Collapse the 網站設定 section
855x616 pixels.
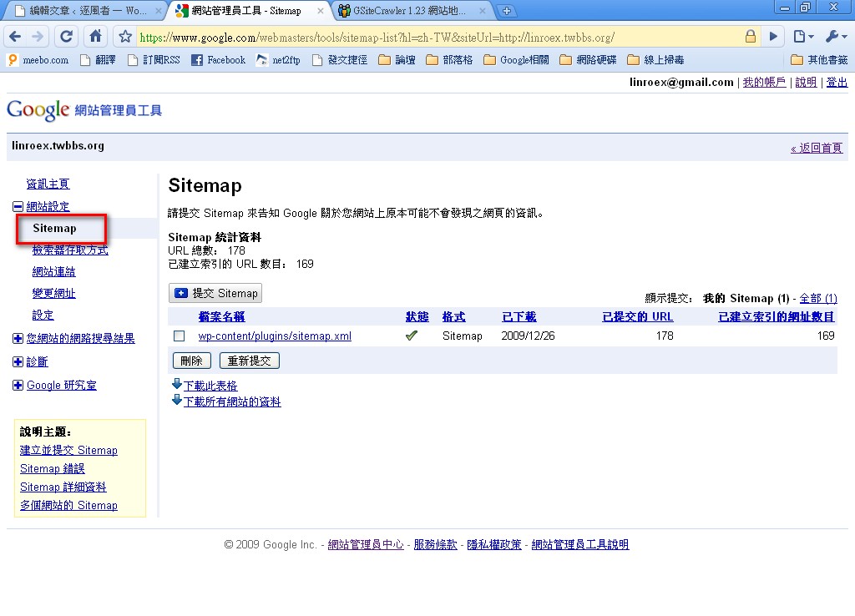click(18, 207)
